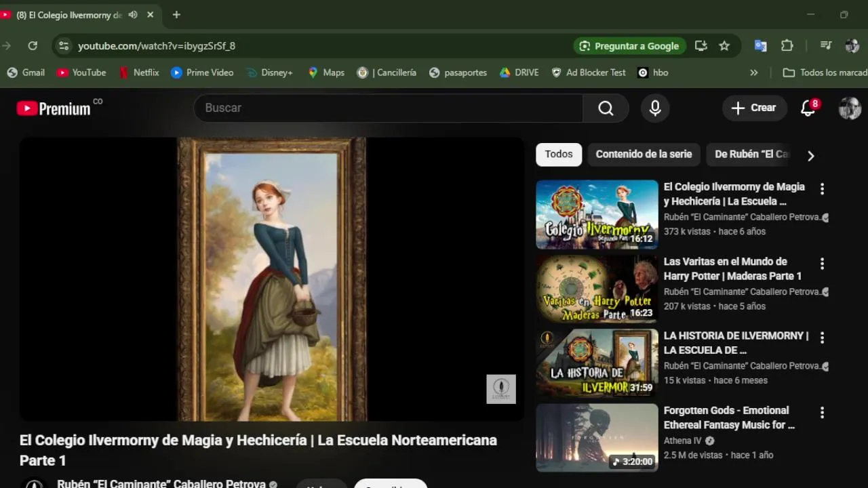The height and width of the screenshot is (488, 868).
Task: Open Todos los marcadores folder
Action: pyautogui.click(x=825, y=73)
